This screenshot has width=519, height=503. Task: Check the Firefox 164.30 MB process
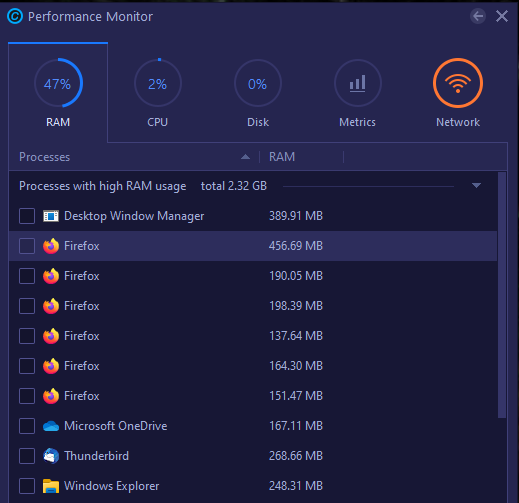[x=27, y=366]
